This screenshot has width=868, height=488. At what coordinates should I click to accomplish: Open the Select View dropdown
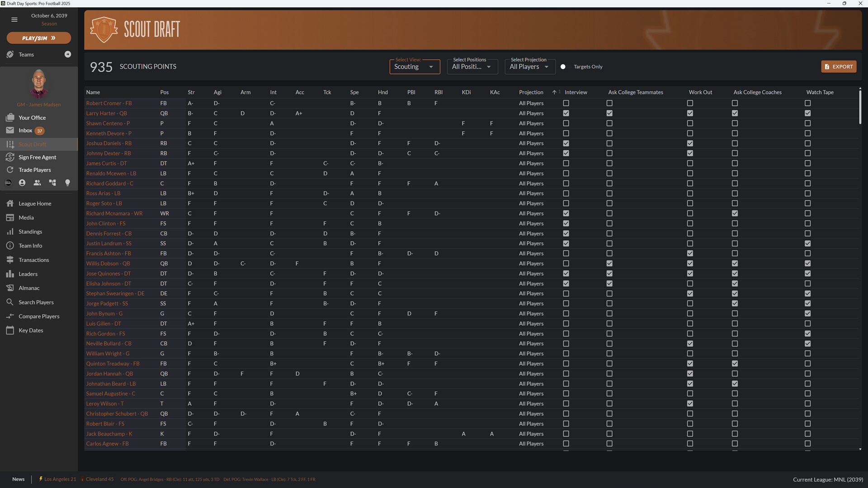click(x=414, y=66)
